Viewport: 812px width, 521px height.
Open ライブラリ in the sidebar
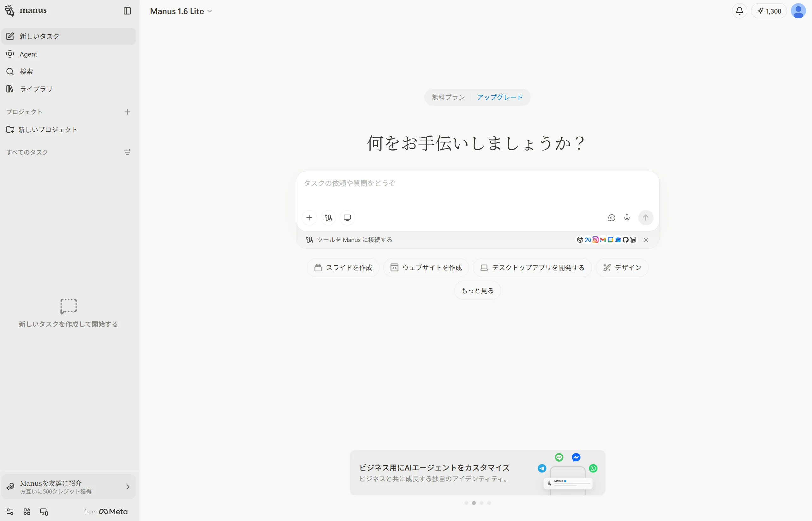point(36,89)
